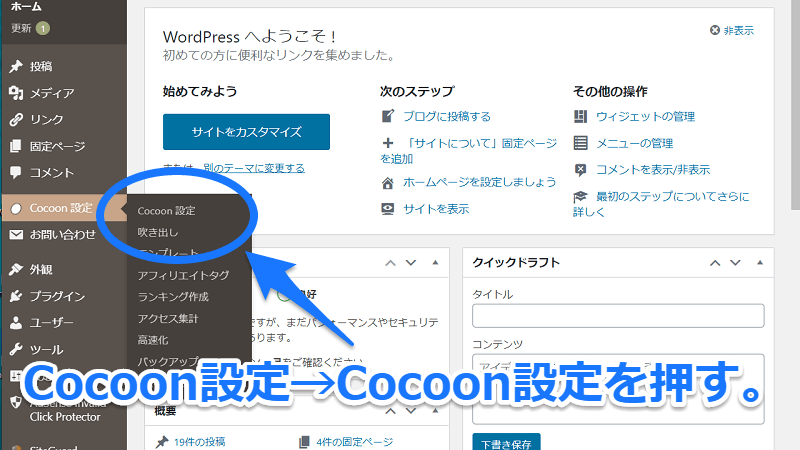Click the media icon beside メディア

coord(15,93)
